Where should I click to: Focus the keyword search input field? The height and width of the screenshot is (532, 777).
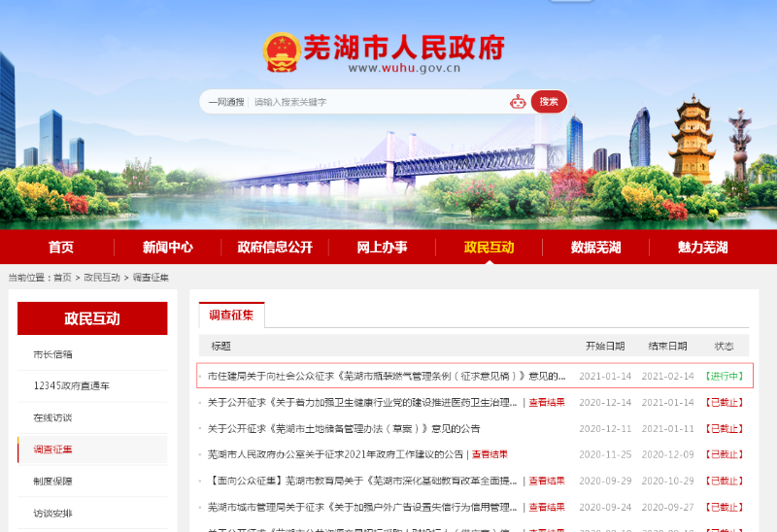tap(374, 102)
